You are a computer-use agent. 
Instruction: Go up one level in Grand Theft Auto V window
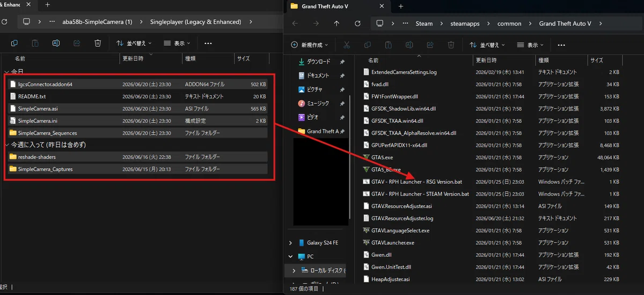336,24
